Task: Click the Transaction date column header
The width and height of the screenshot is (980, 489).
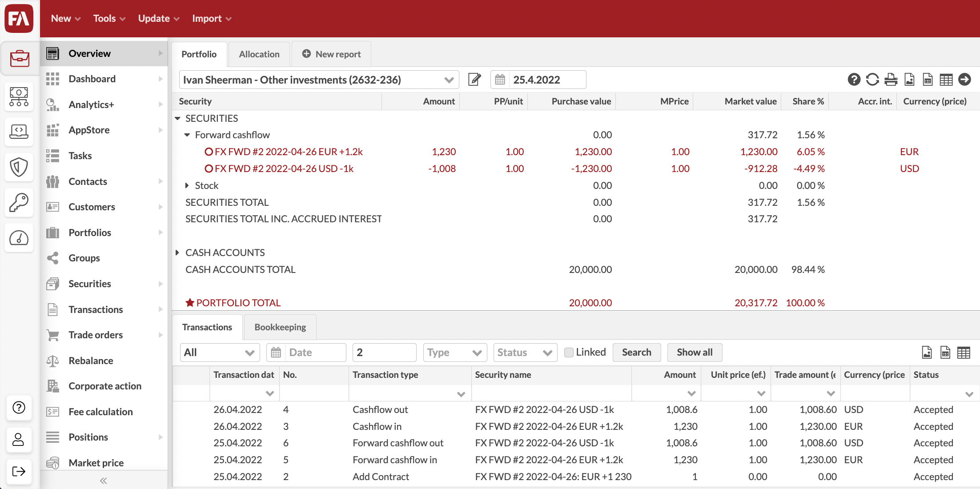Action: tap(244, 375)
